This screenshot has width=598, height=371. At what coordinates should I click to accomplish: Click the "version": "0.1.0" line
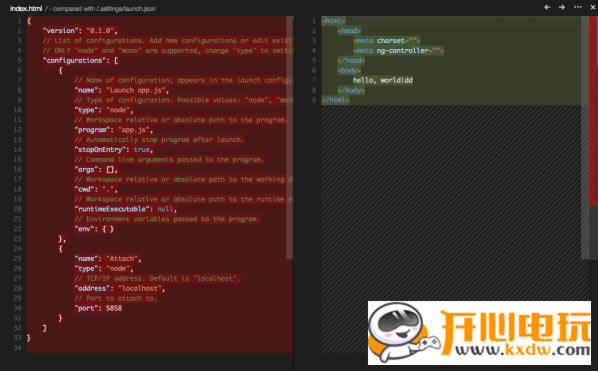tap(80, 31)
